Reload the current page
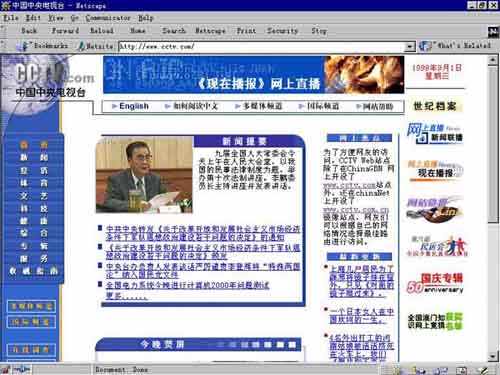Screen dimensions: 500x375 click(102, 31)
